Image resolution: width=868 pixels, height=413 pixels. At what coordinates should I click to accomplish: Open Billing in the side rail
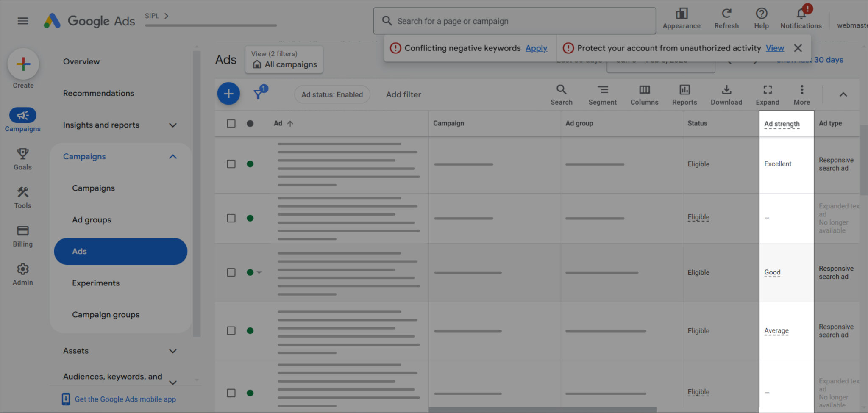23,236
